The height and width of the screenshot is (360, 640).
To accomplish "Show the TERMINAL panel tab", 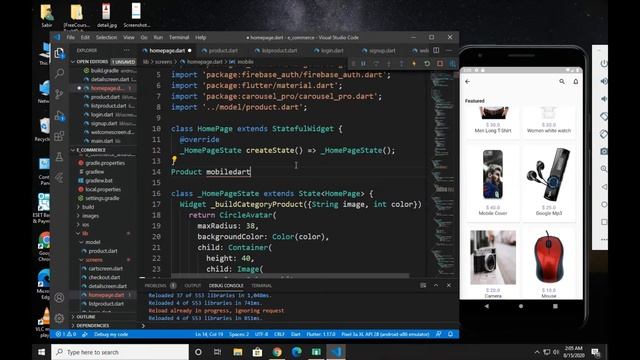I will pos(262,286).
